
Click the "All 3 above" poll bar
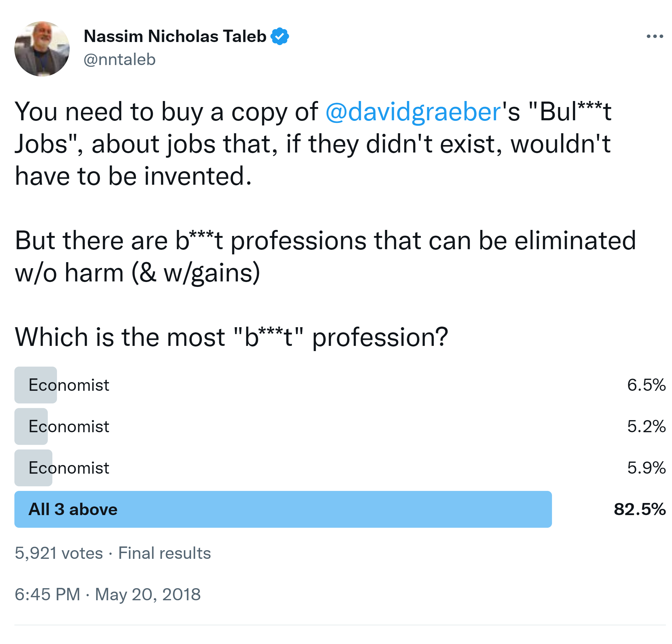(x=283, y=509)
